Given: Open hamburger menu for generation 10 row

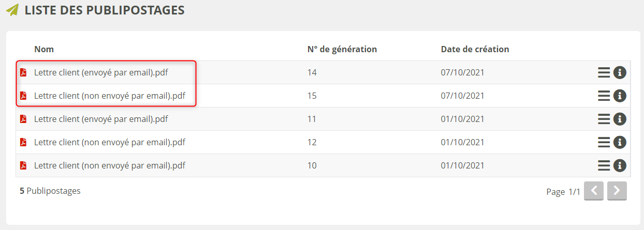Looking at the screenshot, I should (604, 165).
